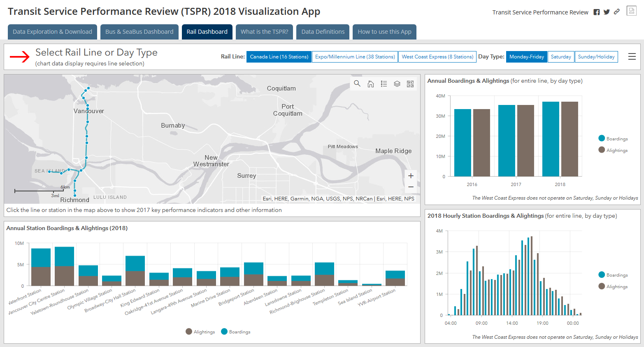Open the map search tool
This screenshot has height=347, width=644.
(357, 83)
